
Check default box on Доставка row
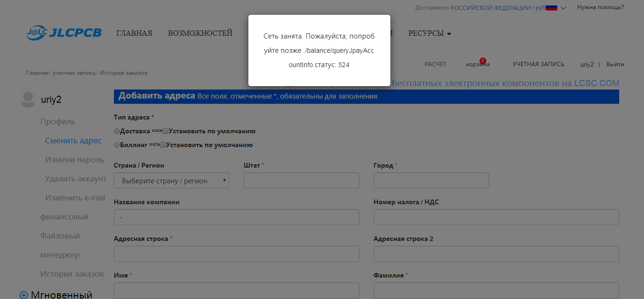(x=165, y=131)
